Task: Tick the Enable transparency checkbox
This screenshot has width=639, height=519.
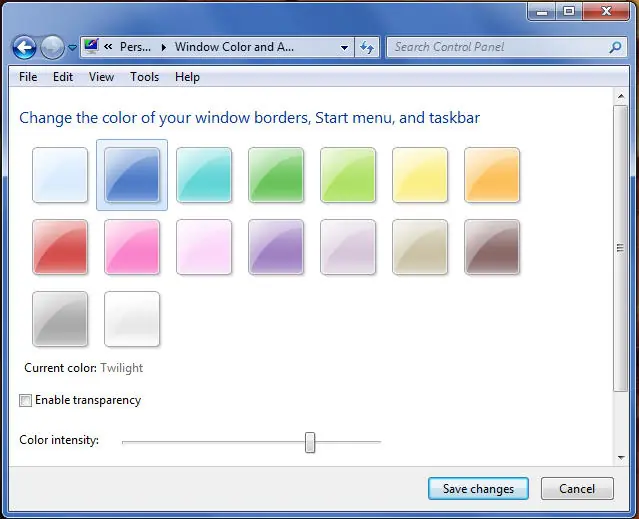Action: click(25, 400)
